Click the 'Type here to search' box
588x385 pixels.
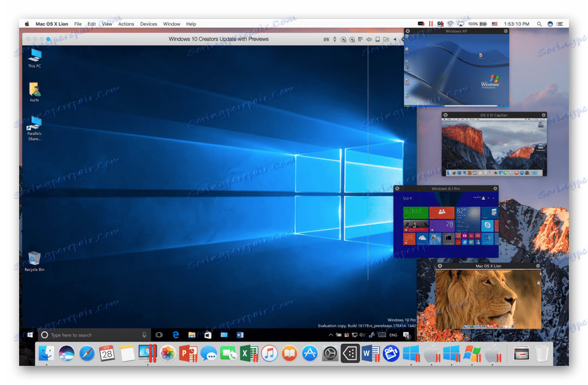tap(94, 335)
